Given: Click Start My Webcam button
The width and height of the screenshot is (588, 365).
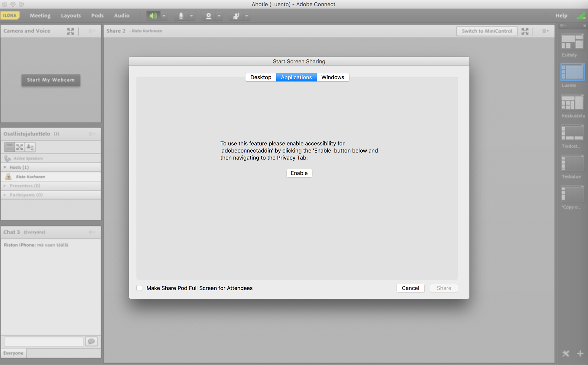Looking at the screenshot, I should tap(51, 80).
